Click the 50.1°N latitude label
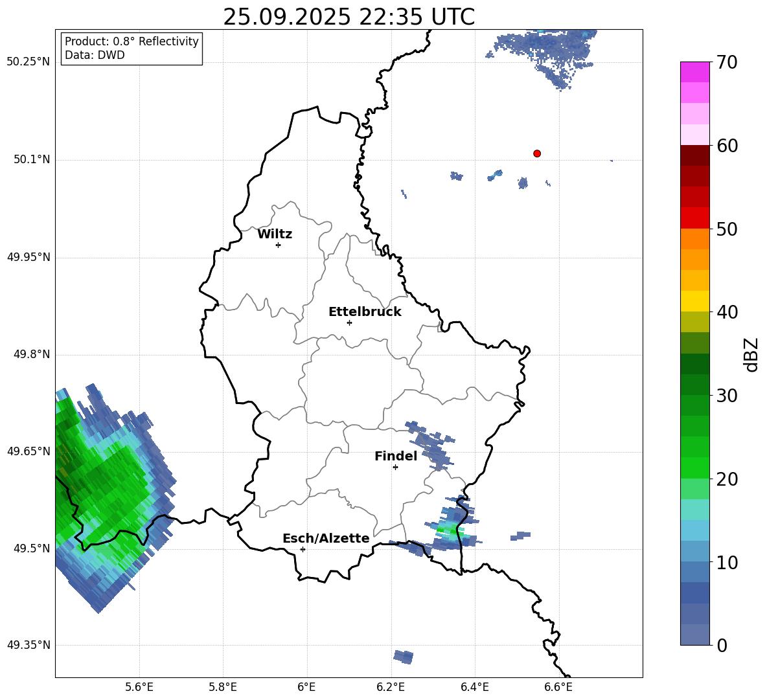This screenshot has height=700, width=767. pos(32,160)
